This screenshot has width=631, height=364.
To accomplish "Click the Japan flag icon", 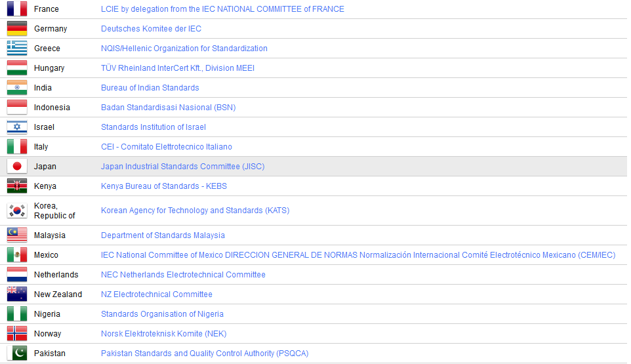I will click(17, 167).
